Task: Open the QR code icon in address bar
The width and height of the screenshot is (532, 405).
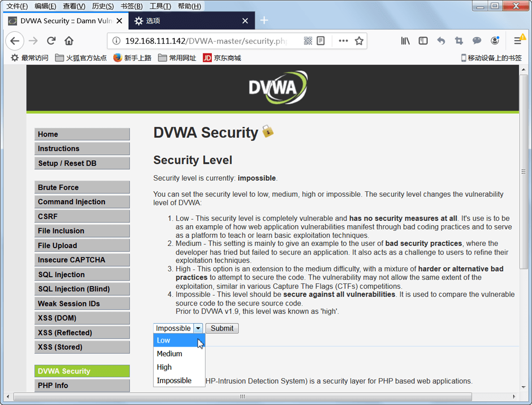Action: pyautogui.click(x=308, y=41)
